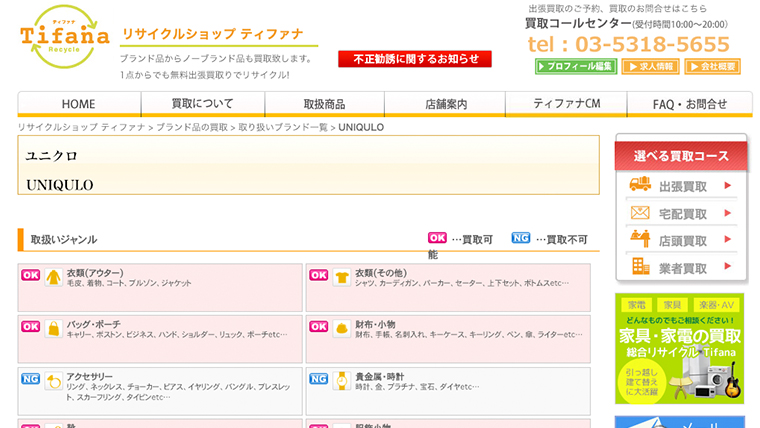Click the Tifana Recycle logo

coord(64,37)
